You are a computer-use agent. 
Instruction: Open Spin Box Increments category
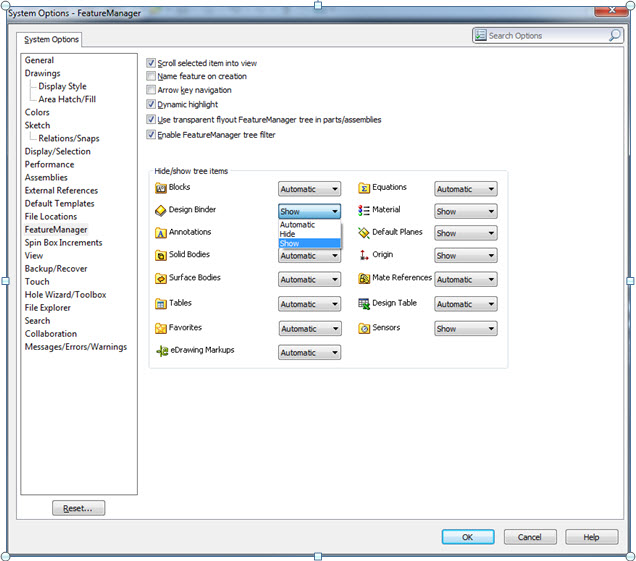tap(64, 243)
